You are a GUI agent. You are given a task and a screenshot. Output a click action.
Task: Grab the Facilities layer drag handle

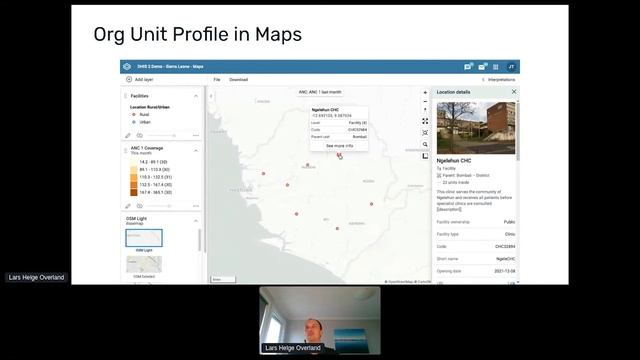tap(125, 96)
